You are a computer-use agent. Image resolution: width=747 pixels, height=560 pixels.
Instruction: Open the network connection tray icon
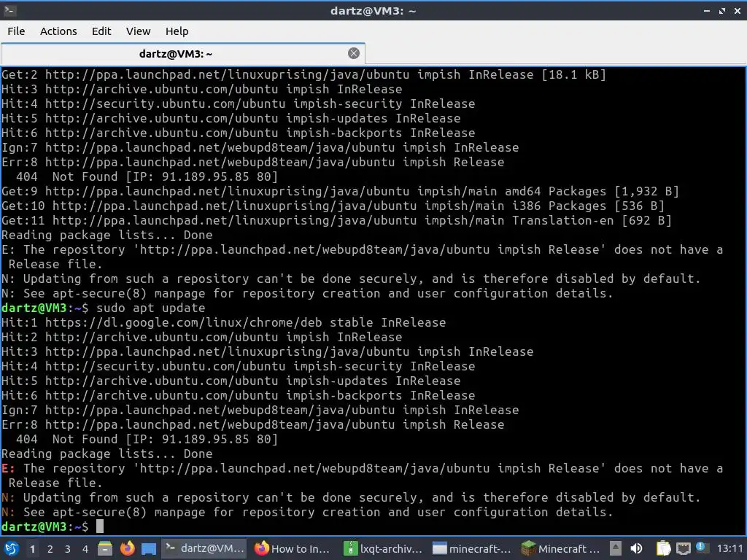click(x=683, y=549)
